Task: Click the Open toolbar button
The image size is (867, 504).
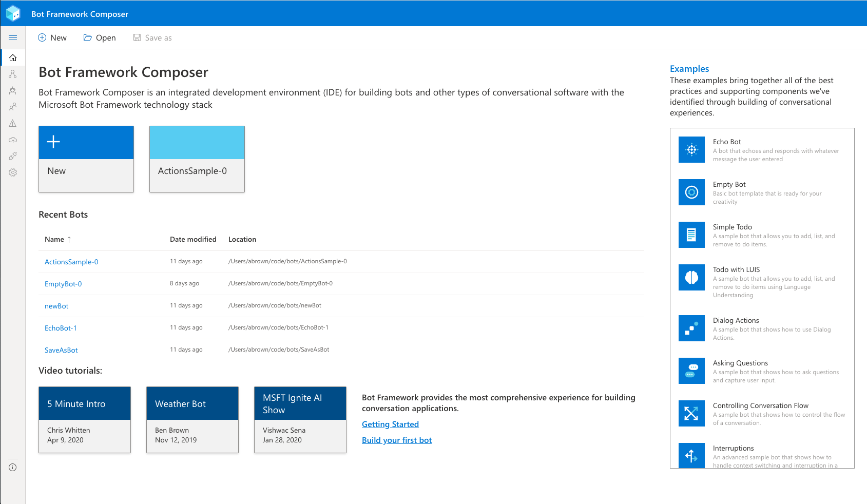Action: (x=100, y=37)
